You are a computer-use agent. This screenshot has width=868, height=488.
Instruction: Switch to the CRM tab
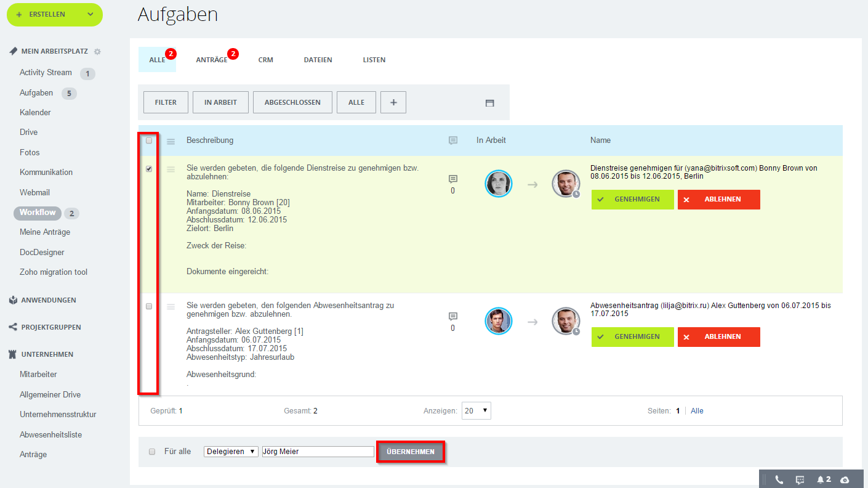265,60
